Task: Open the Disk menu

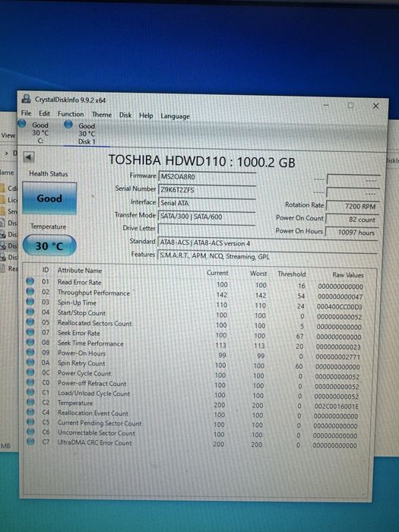Action: (x=125, y=115)
